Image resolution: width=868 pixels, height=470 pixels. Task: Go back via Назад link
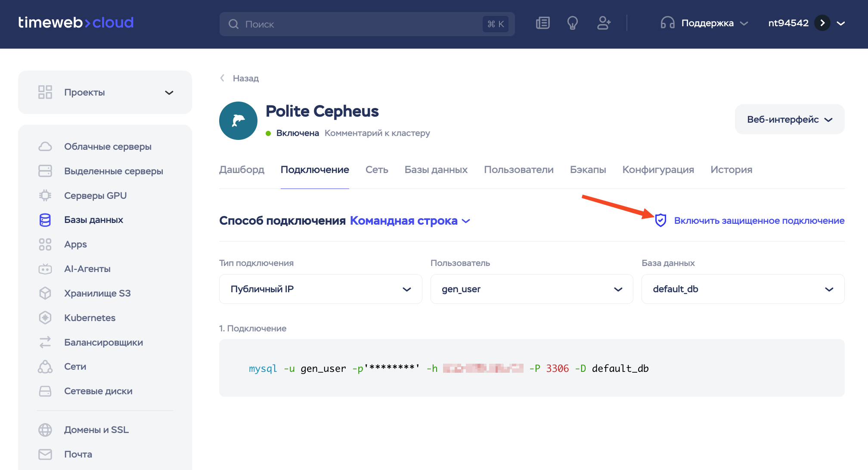click(x=245, y=78)
